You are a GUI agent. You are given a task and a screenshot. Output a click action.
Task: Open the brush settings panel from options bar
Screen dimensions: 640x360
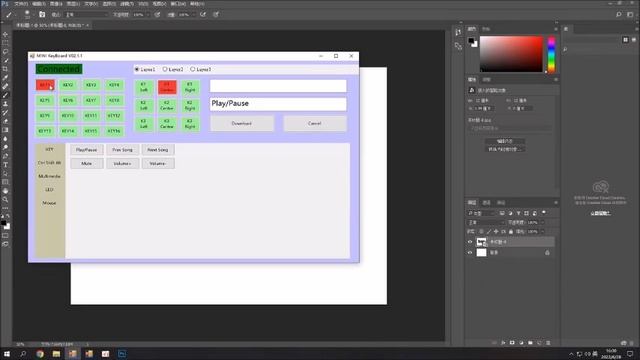[42, 14]
